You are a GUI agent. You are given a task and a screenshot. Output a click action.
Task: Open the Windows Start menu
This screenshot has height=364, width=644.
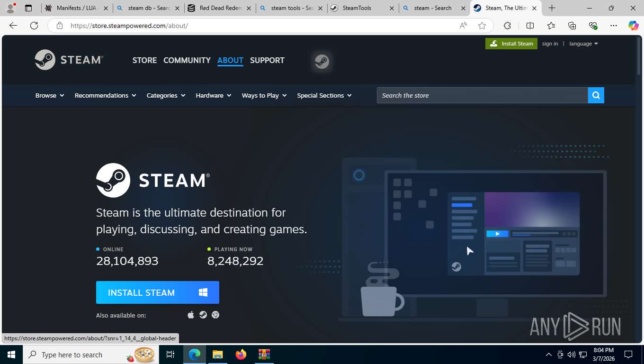click(11, 355)
